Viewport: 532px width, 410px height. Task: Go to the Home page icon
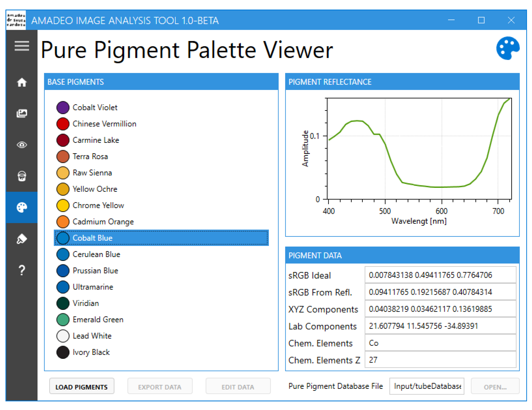pyautogui.click(x=22, y=82)
